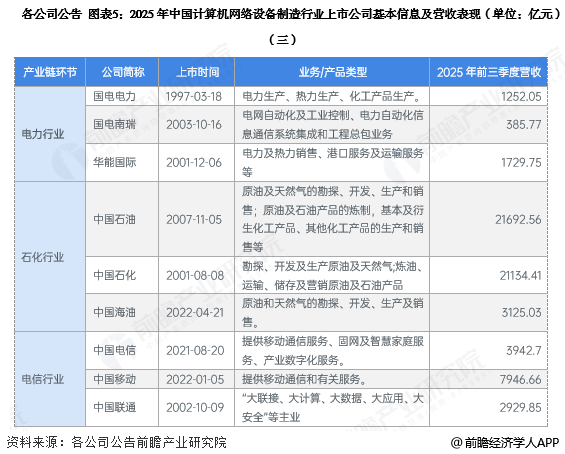Select listing date 2003-10-16
Viewport: 565px width, 454px height.
pyautogui.click(x=194, y=124)
